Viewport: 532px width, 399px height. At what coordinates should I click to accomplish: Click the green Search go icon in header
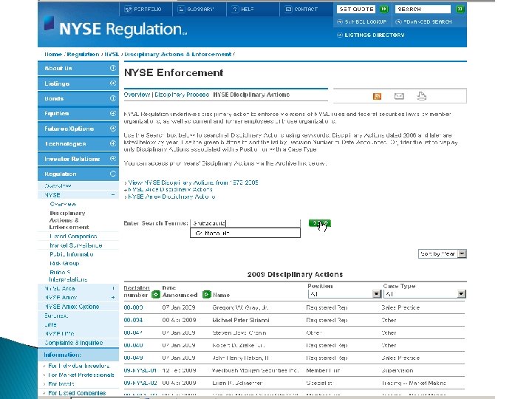460,9
